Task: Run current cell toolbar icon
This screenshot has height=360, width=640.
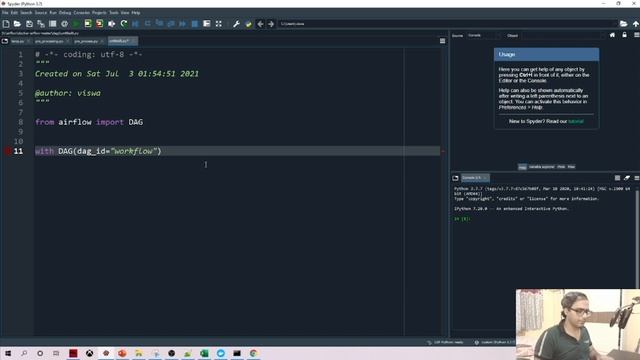Action: pos(88,24)
